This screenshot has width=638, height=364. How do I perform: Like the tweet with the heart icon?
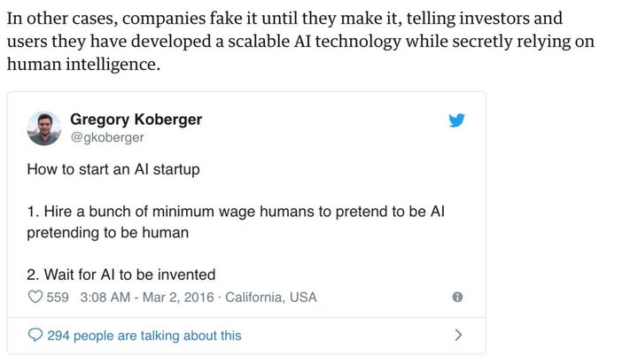[35, 297]
